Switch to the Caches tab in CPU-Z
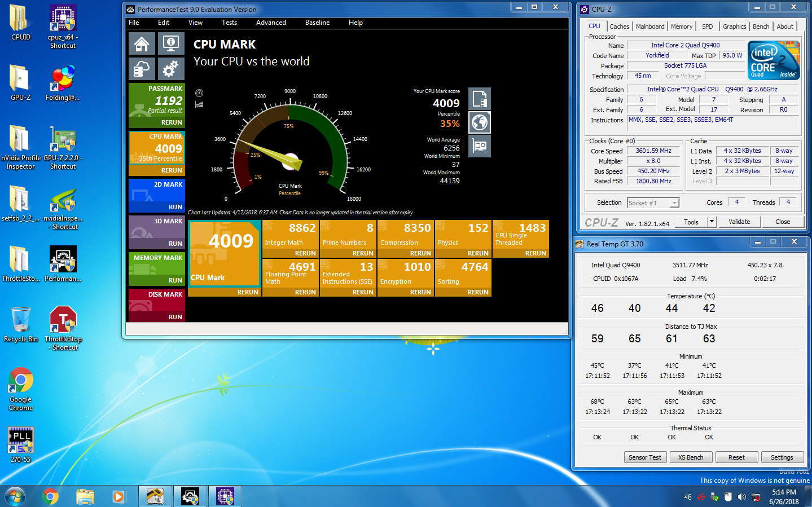 click(x=619, y=27)
